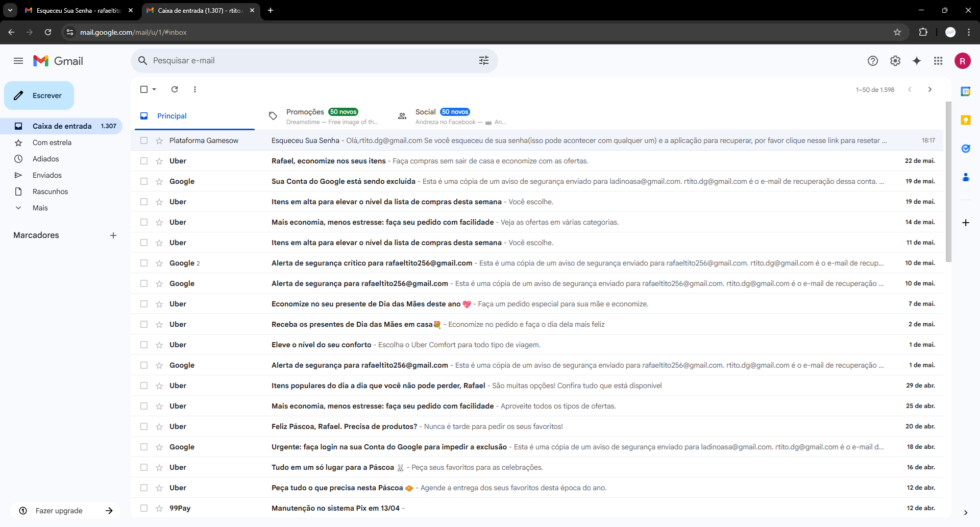980x527 pixels.
Task: Open a new browser tab
Action: pos(271,10)
